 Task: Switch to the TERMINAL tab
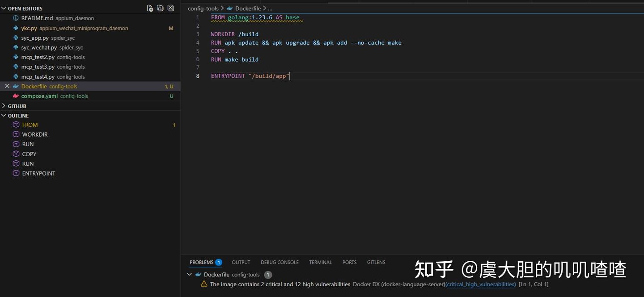click(320, 262)
